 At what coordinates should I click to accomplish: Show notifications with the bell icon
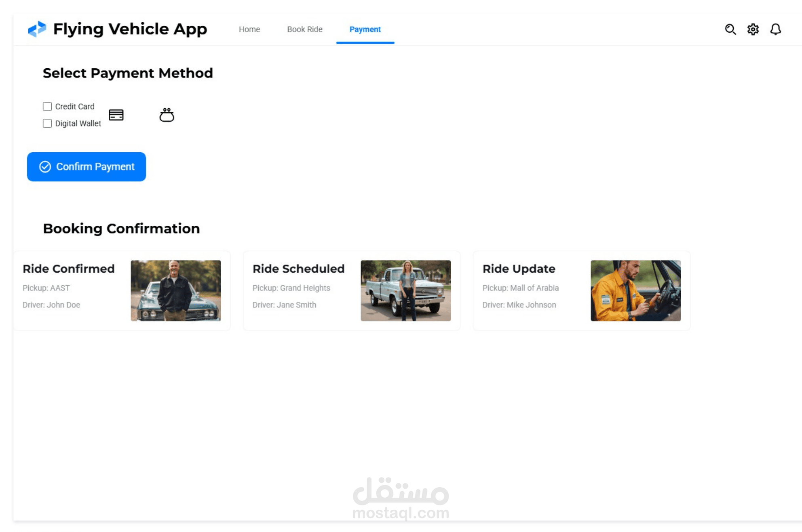click(775, 29)
